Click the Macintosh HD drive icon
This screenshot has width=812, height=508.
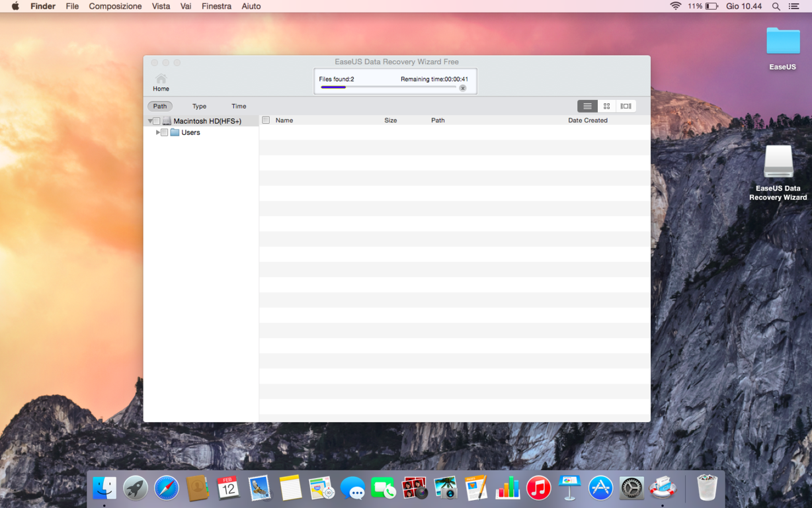coord(167,121)
